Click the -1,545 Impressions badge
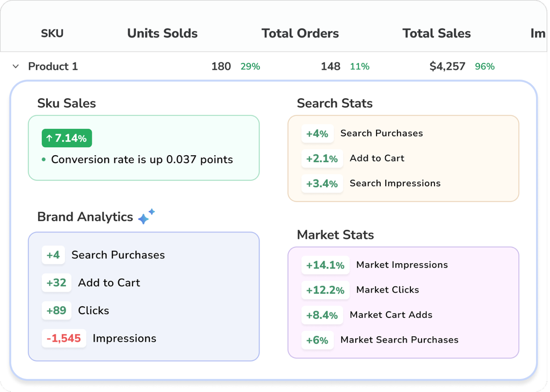Image resolution: width=550 pixels, height=392 pixels. (x=64, y=338)
